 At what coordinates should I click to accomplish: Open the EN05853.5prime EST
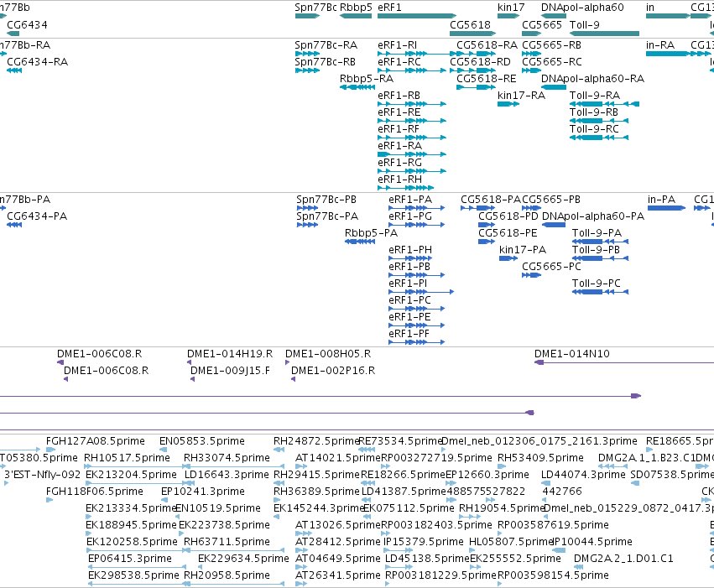coord(163,450)
